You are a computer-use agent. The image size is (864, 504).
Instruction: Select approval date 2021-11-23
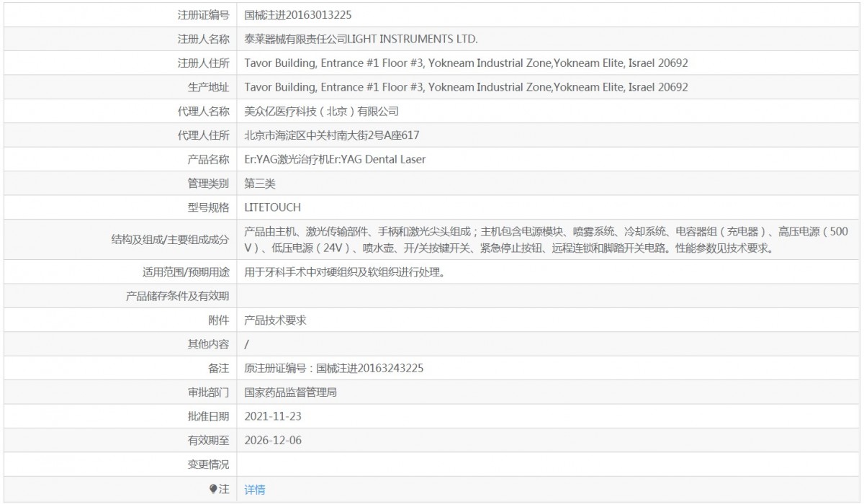tap(272, 416)
